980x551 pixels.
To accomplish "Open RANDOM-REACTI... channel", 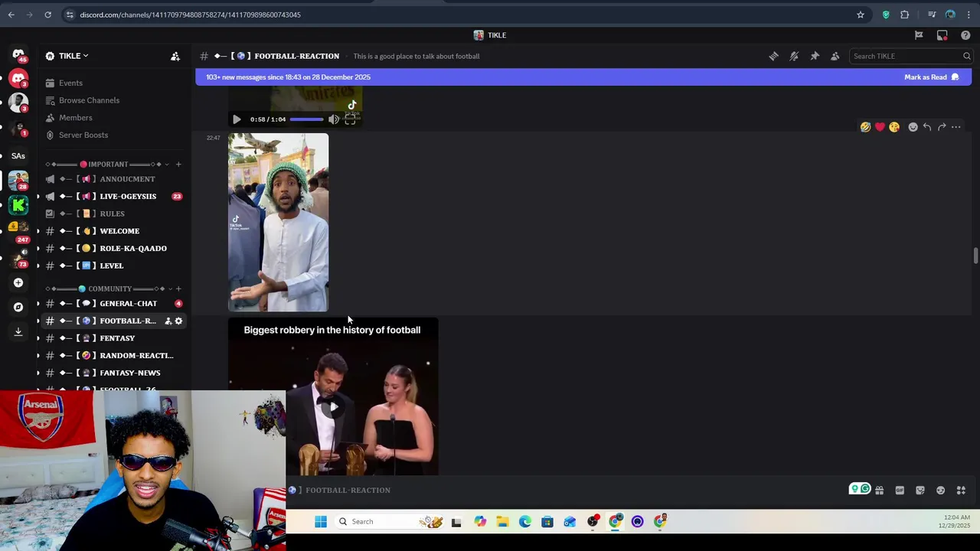I will [x=113, y=355].
